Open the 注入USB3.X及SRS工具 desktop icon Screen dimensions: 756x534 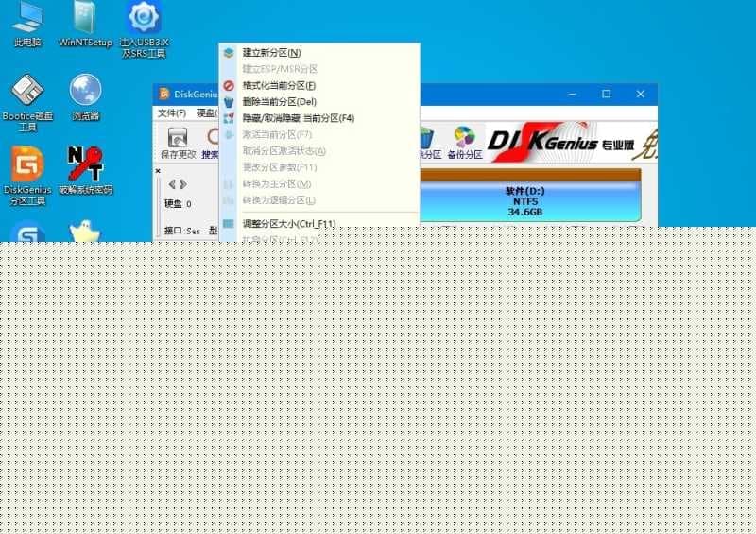point(144,28)
